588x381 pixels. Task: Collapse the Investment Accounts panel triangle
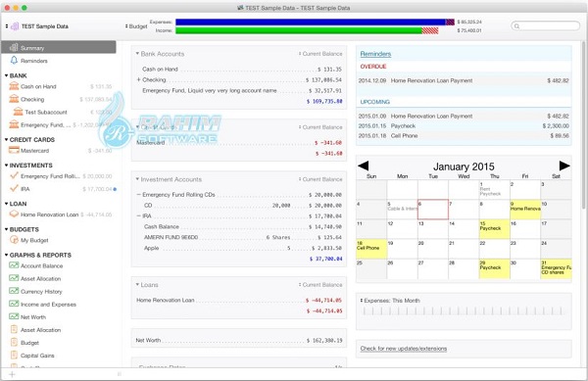tap(137, 179)
